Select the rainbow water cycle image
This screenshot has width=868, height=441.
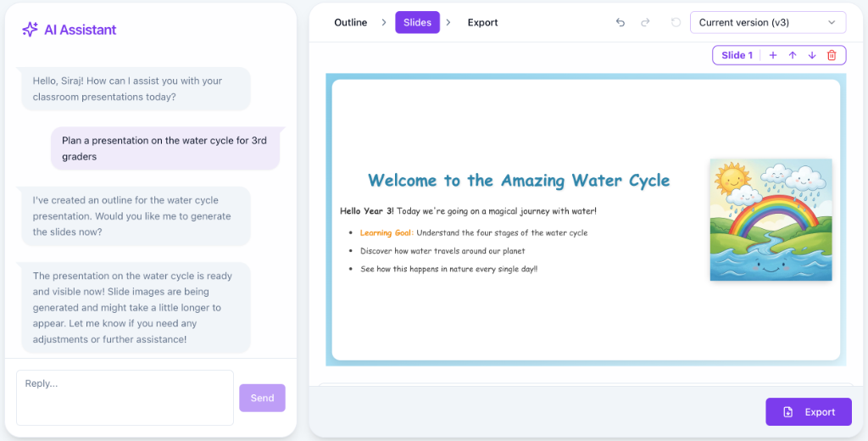770,220
